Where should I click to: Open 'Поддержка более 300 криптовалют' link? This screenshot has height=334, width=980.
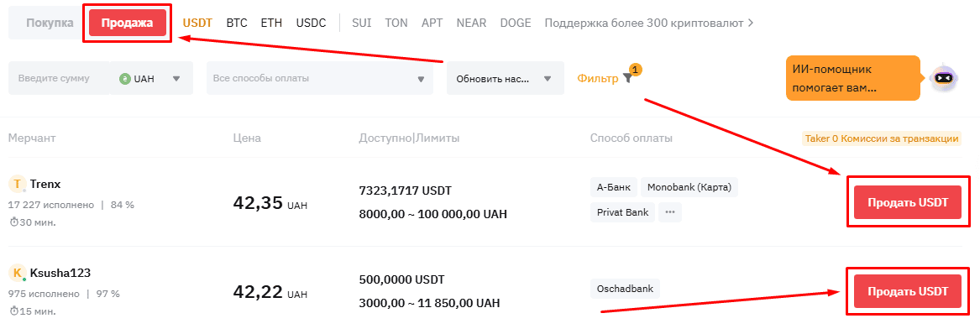point(649,23)
